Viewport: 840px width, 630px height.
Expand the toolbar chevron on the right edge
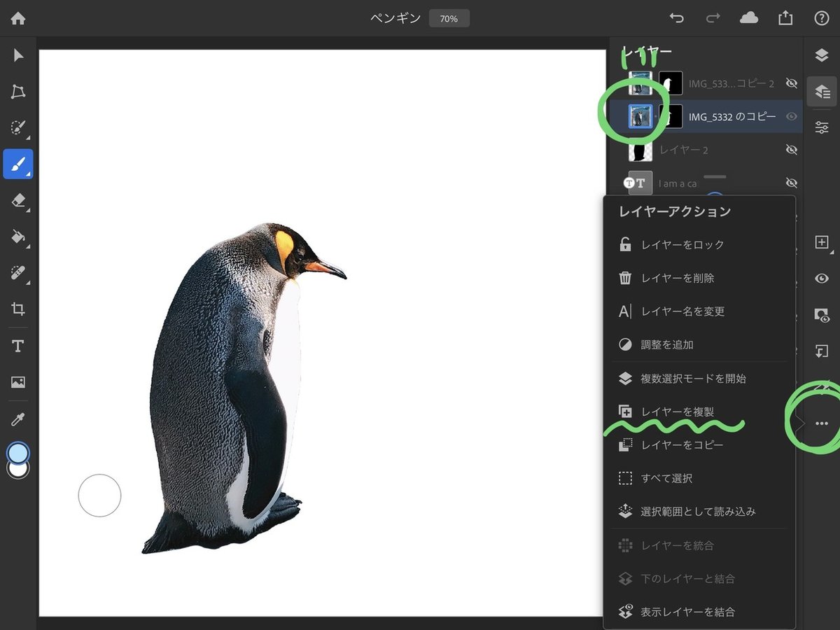click(799, 423)
